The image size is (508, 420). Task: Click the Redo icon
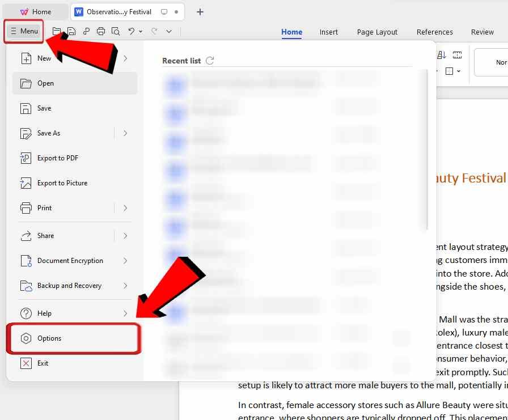tap(154, 31)
